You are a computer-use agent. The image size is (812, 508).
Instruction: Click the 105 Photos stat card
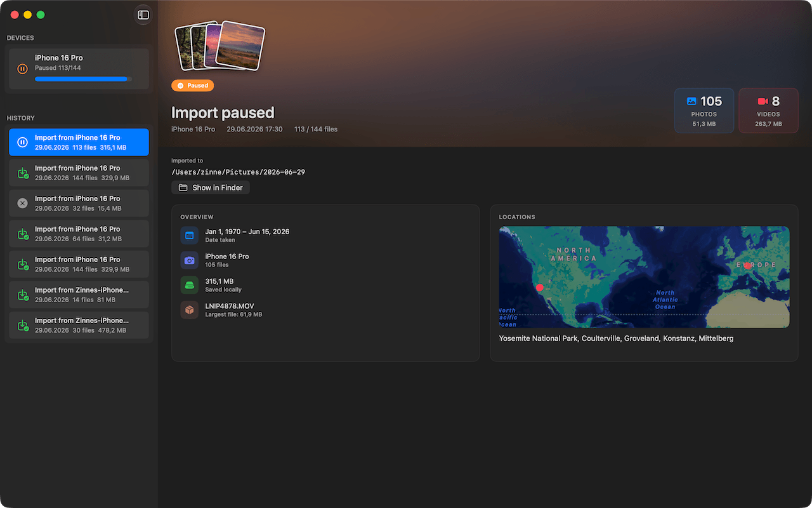coord(704,110)
